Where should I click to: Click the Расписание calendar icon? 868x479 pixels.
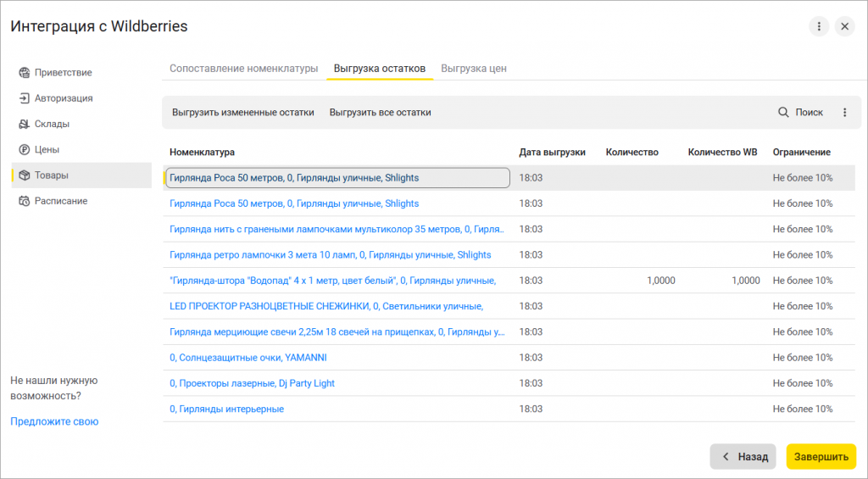(x=24, y=201)
